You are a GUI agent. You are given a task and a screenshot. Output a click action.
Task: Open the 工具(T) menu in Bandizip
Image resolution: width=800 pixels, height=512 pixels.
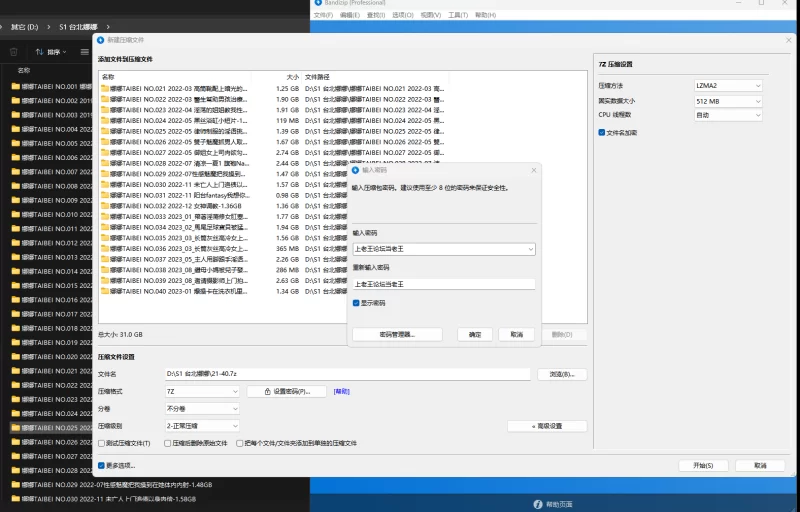tap(458, 15)
